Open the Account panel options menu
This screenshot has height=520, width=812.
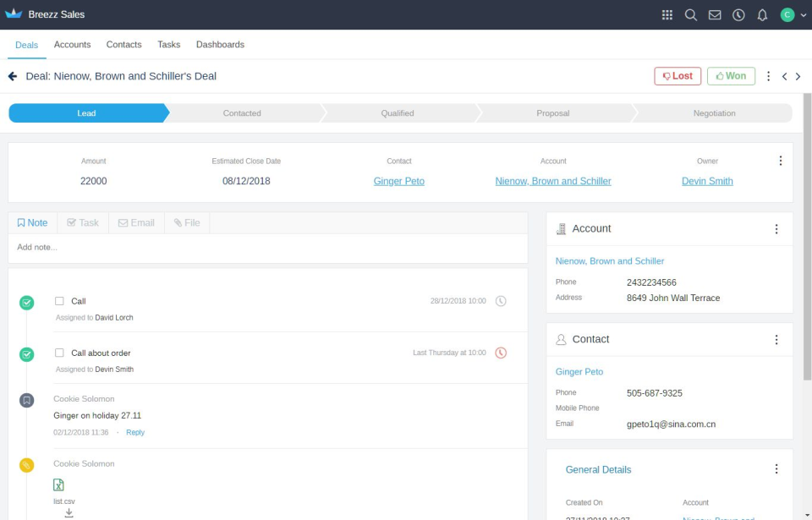pos(776,228)
